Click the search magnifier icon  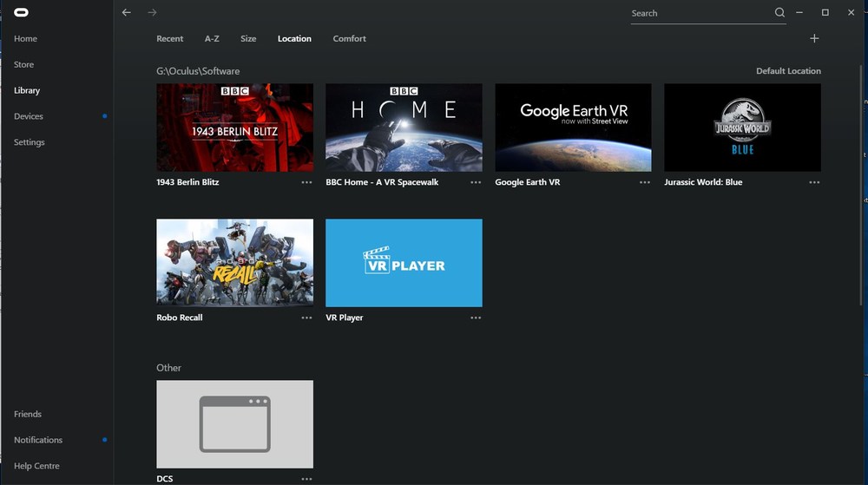tap(779, 12)
